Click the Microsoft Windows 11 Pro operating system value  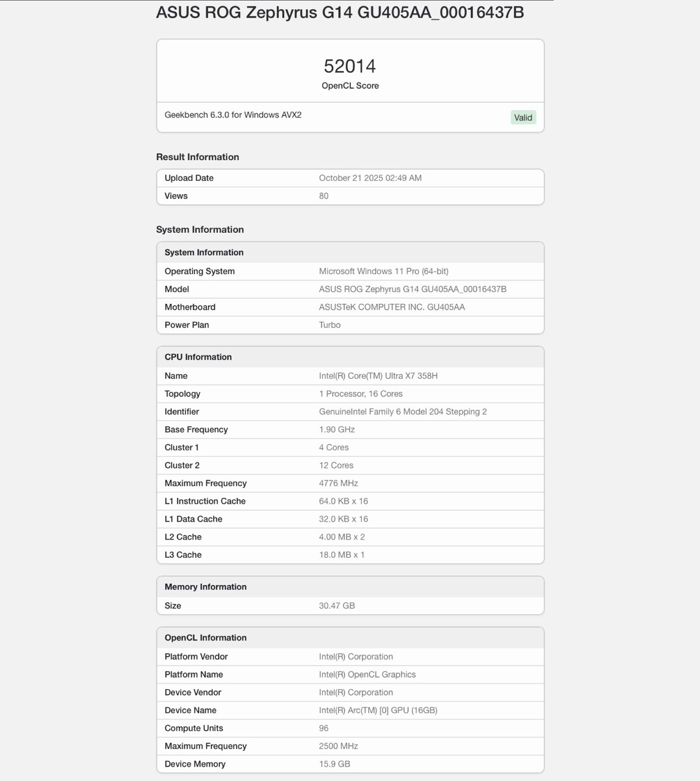[383, 271]
